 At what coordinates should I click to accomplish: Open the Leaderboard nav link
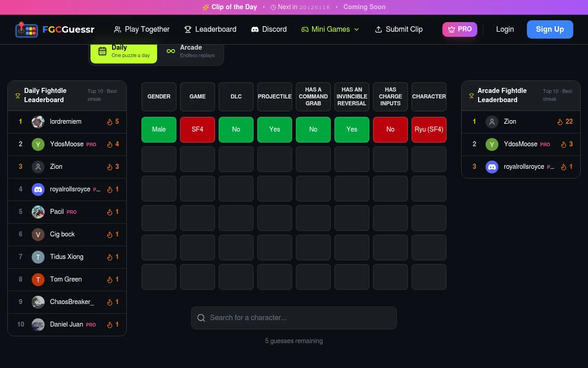click(210, 29)
